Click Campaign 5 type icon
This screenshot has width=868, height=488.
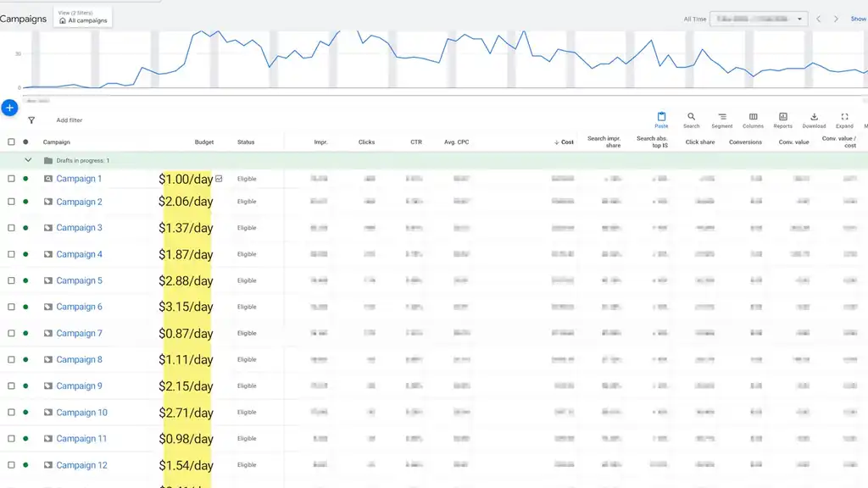(48, 280)
